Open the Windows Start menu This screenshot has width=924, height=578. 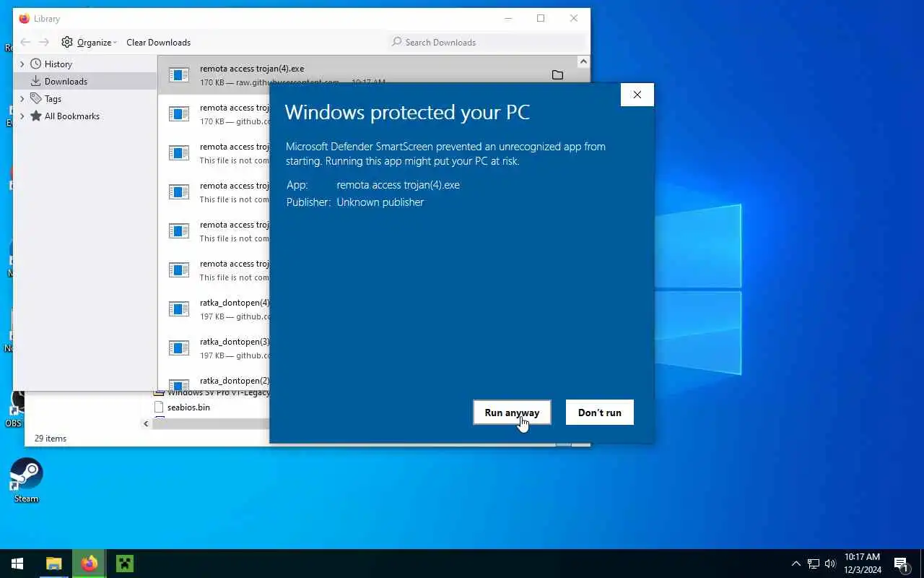[x=17, y=564]
